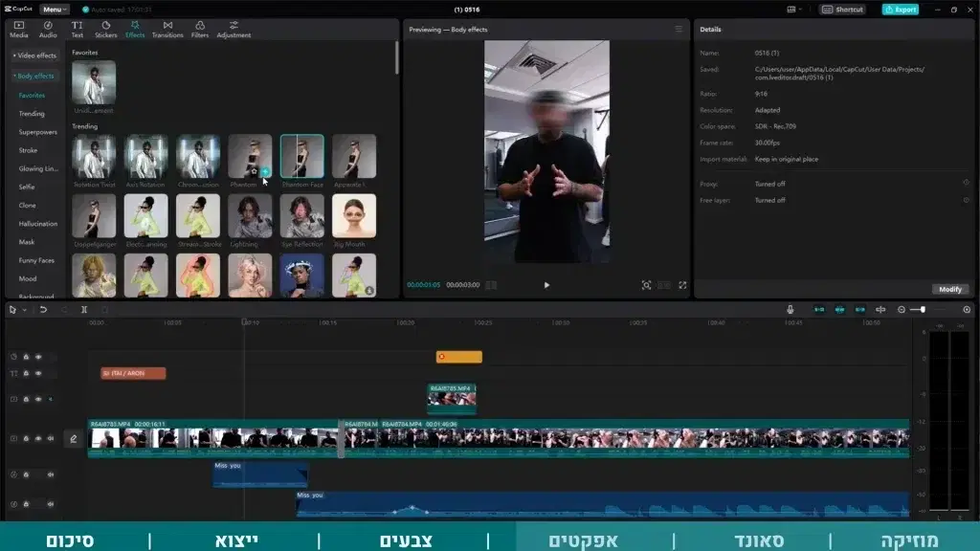Viewport: 980px width, 551px height.
Task: Select the Hallucination body effects category
Action: point(38,224)
